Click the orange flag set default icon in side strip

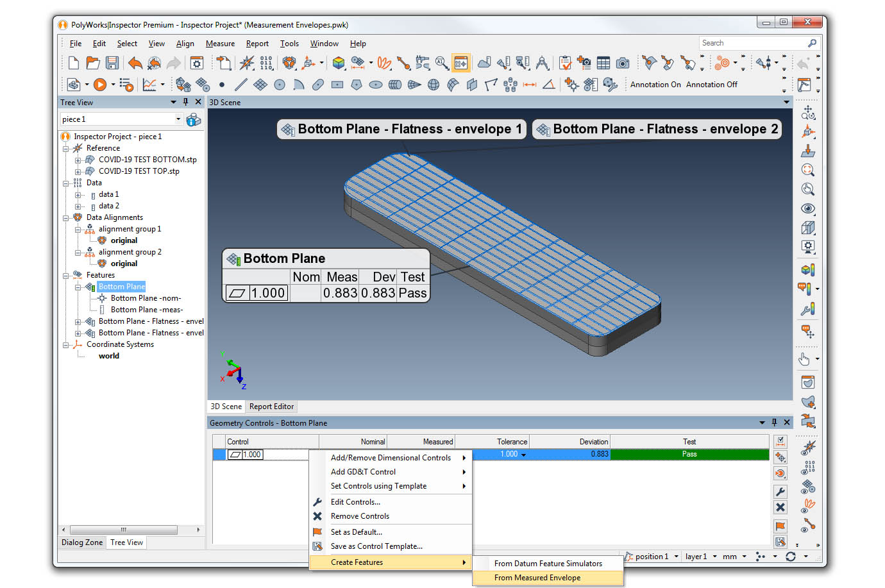[780, 526]
